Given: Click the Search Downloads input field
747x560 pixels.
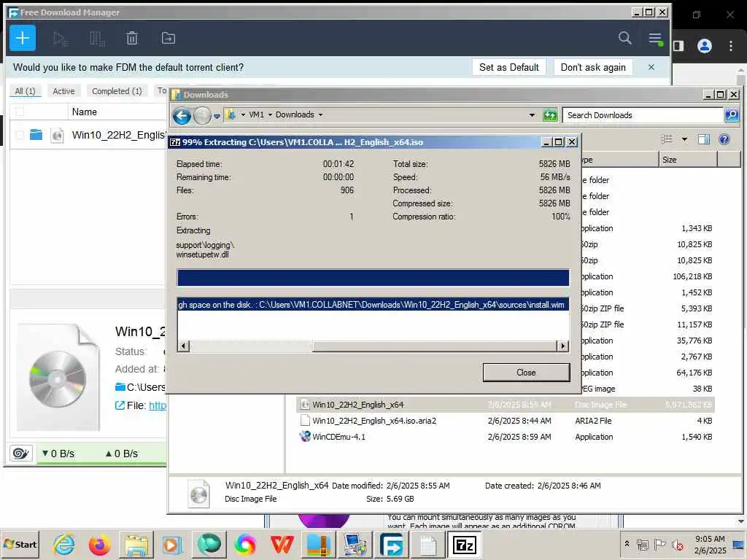Looking at the screenshot, I should 643,115.
